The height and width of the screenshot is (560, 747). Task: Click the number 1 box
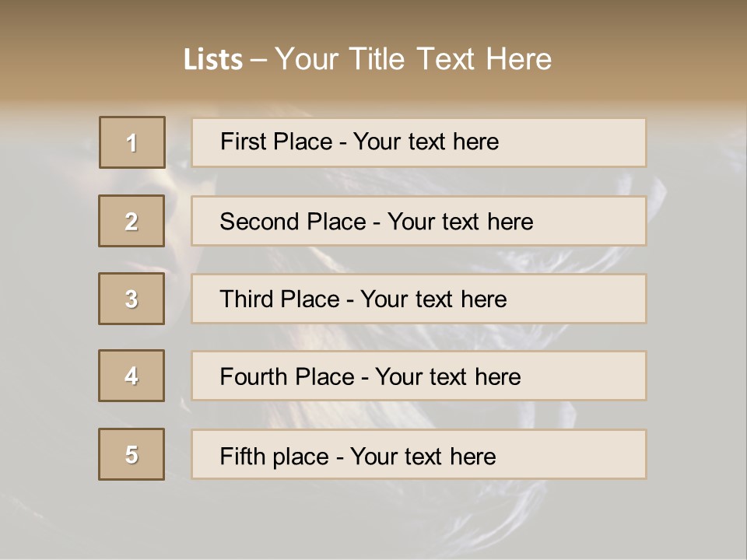[132, 142]
